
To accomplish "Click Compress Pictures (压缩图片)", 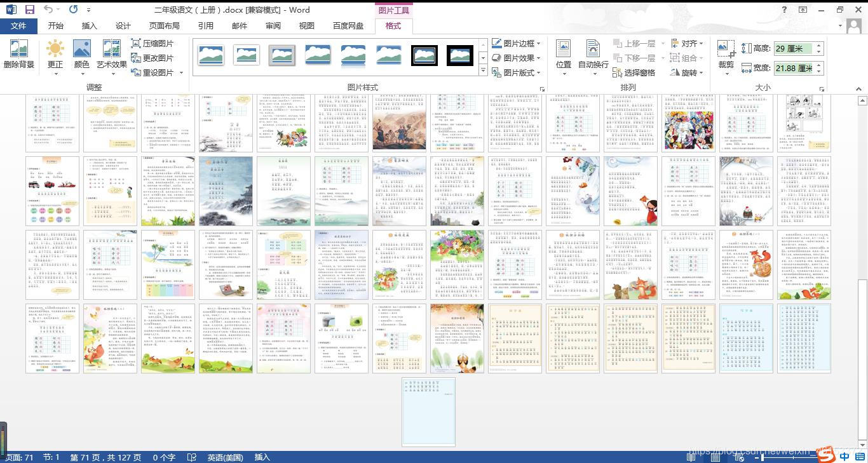I will click(x=153, y=43).
